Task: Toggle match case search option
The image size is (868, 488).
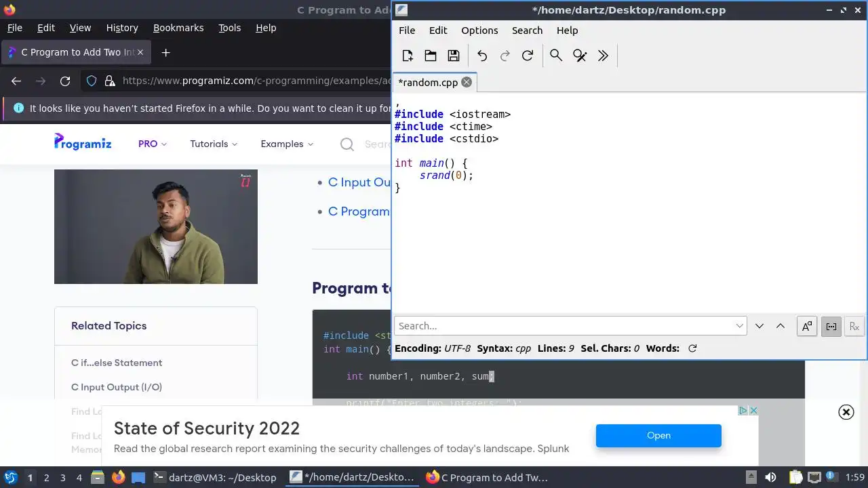Action: pos(807,327)
